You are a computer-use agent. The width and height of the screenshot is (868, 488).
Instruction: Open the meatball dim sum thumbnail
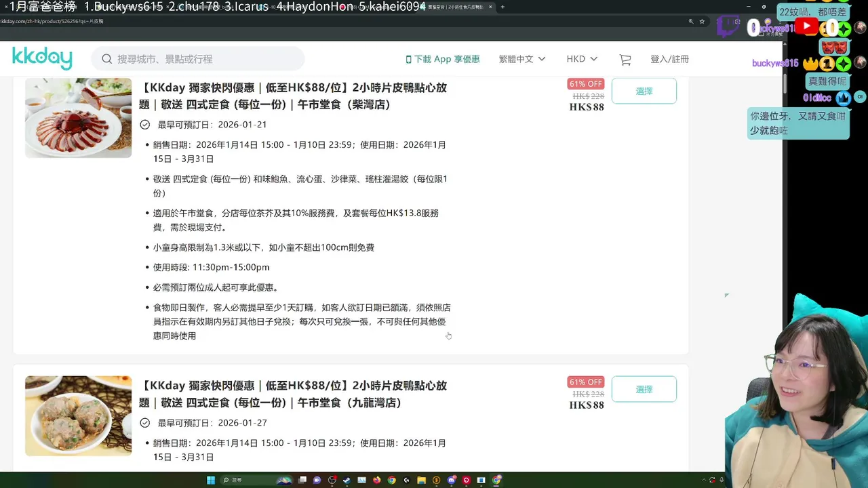(x=79, y=415)
